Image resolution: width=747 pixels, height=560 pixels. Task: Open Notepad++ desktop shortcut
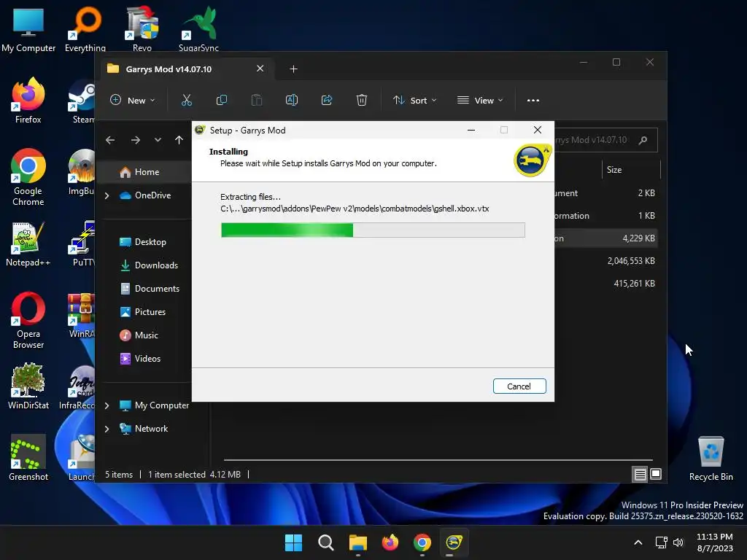[x=28, y=244]
